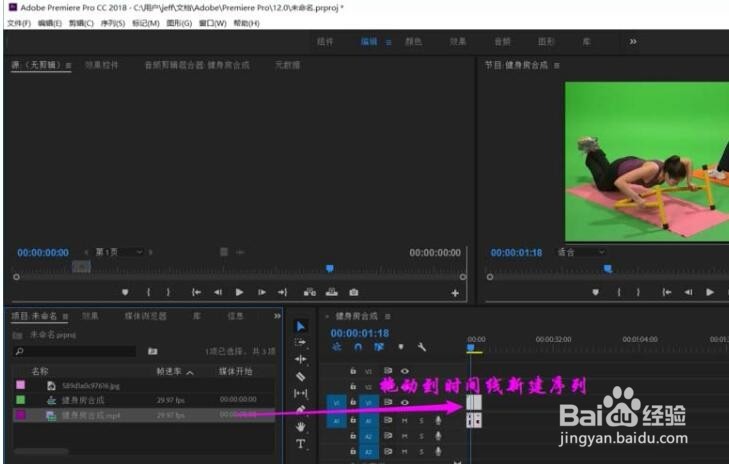Open timeline sequence panel menu

click(387, 317)
